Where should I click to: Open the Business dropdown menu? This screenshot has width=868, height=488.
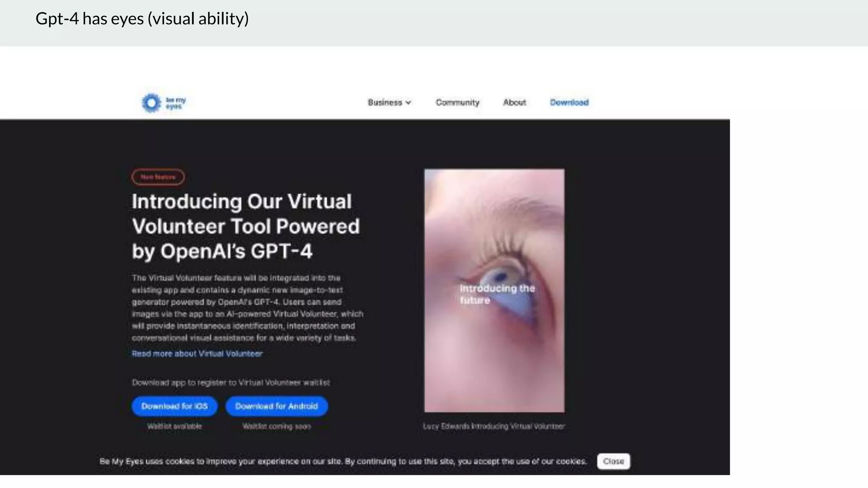click(x=389, y=103)
